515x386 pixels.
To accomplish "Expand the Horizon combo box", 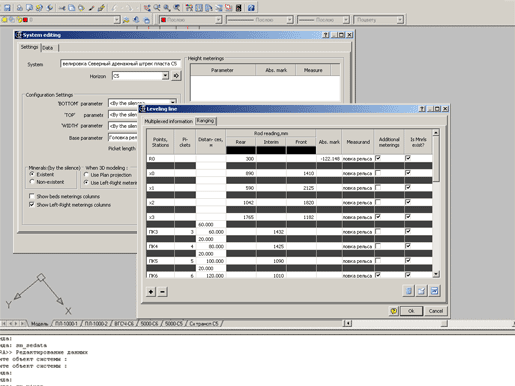I will coord(165,76).
